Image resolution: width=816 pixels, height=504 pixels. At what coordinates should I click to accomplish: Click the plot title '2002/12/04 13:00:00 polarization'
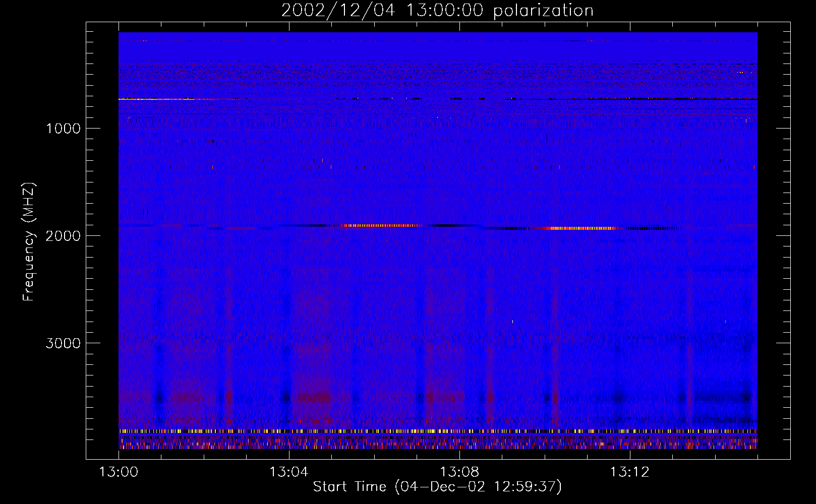[x=437, y=11]
